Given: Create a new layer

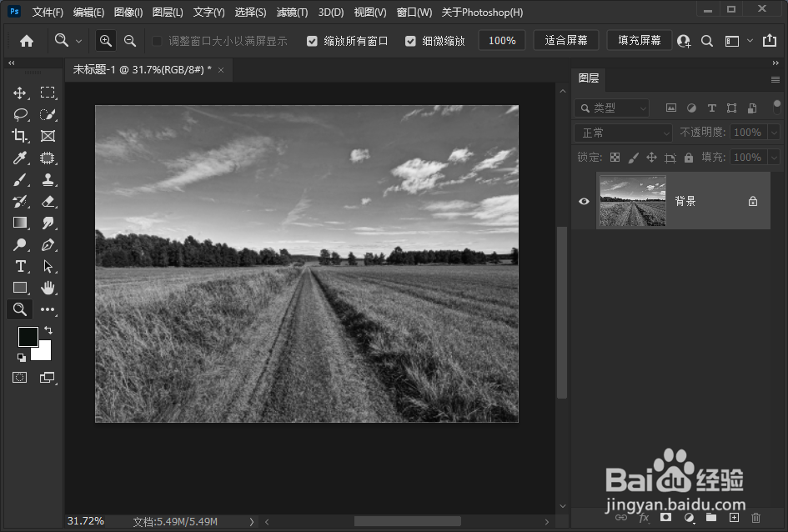Looking at the screenshot, I should point(735,518).
